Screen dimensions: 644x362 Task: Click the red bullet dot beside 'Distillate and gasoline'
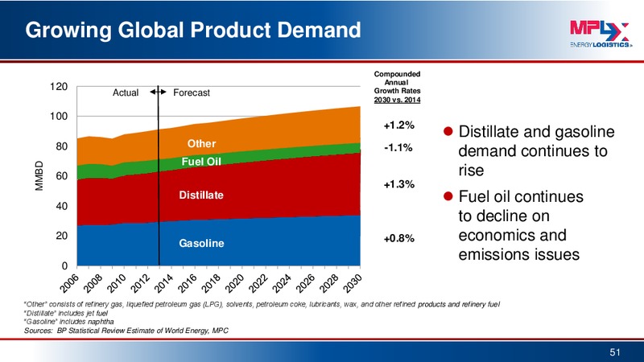coord(448,131)
